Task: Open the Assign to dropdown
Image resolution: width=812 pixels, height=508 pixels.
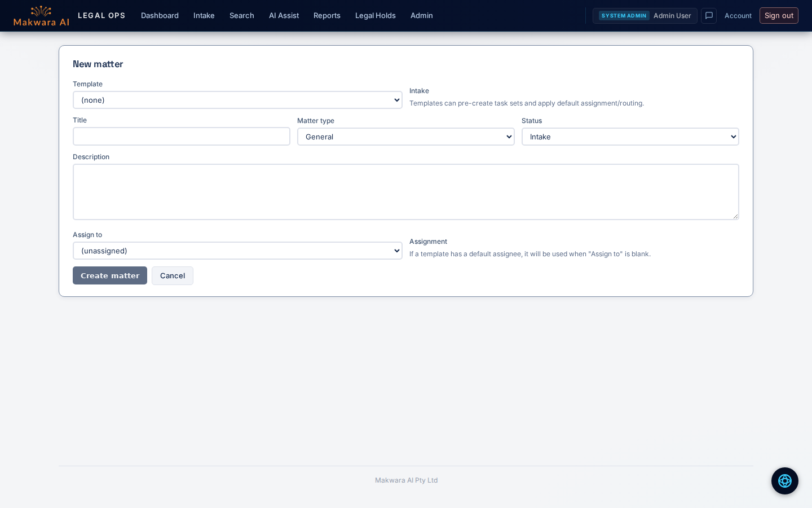Action: tap(237, 251)
